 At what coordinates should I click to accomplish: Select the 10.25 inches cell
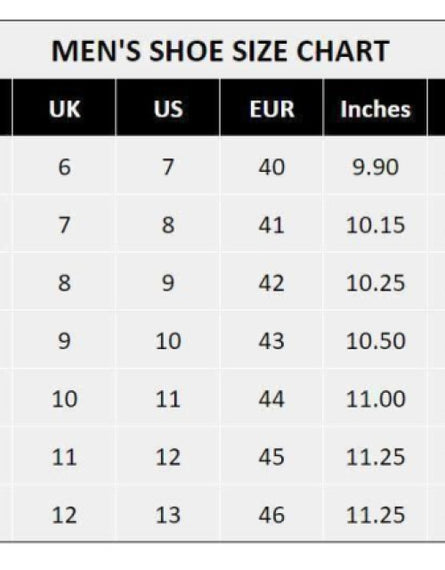pos(375,282)
